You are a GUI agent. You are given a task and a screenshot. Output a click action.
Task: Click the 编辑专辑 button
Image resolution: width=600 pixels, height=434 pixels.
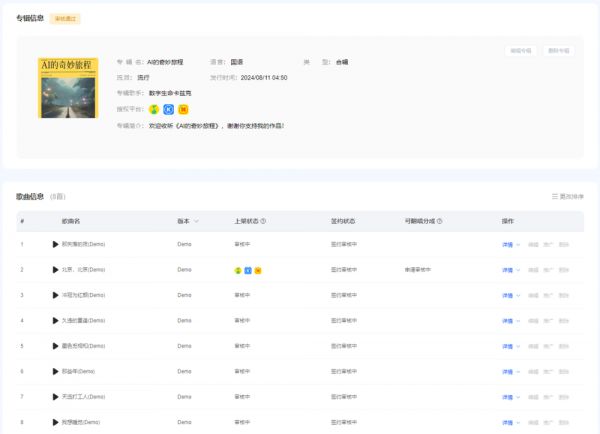click(x=521, y=50)
